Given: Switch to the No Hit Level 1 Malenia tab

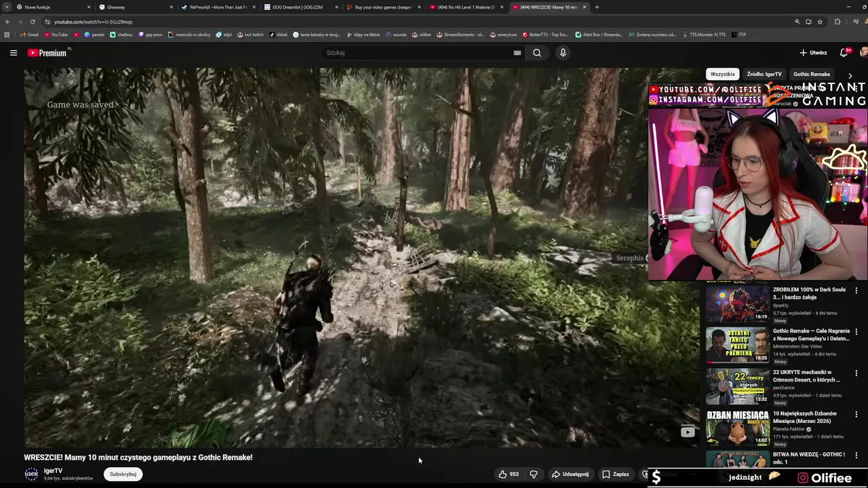Looking at the screenshot, I should pos(466,7).
